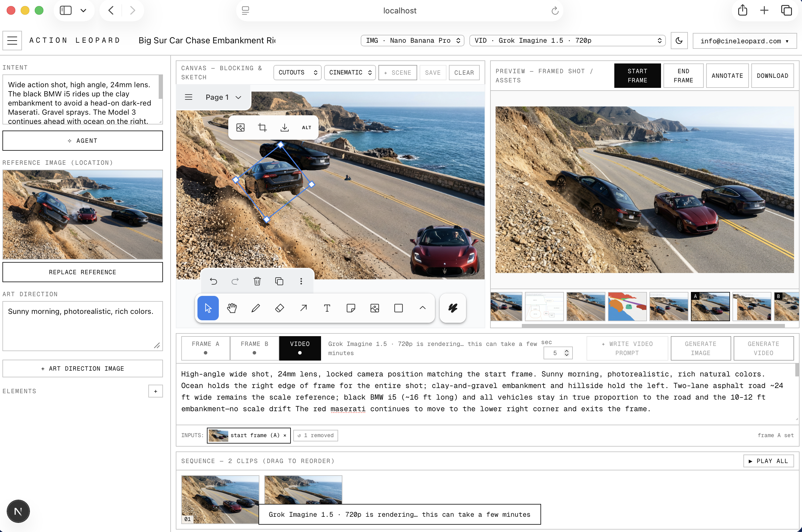
Task: Choose the pencil draw tool
Action: pos(255,308)
